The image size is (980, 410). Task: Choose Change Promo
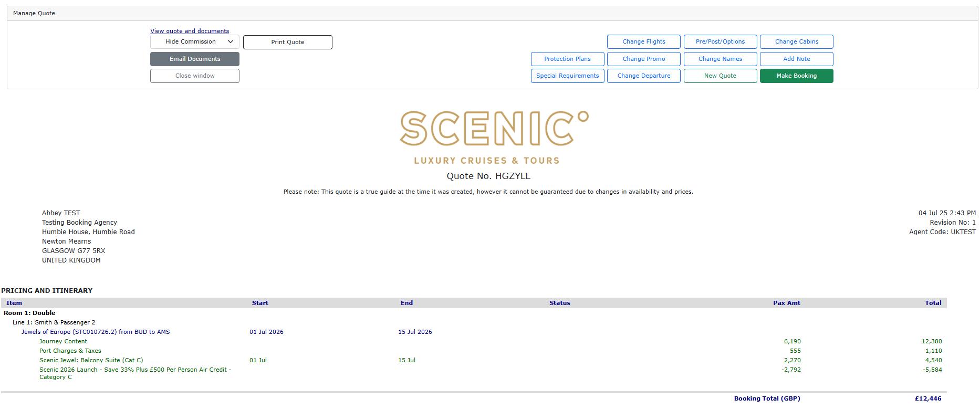(644, 59)
